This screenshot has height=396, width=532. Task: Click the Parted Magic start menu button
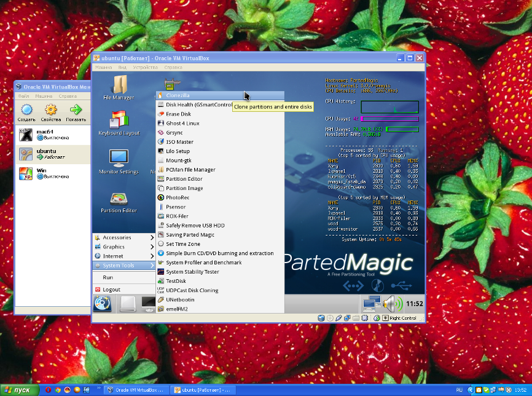pyautogui.click(x=102, y=303)
